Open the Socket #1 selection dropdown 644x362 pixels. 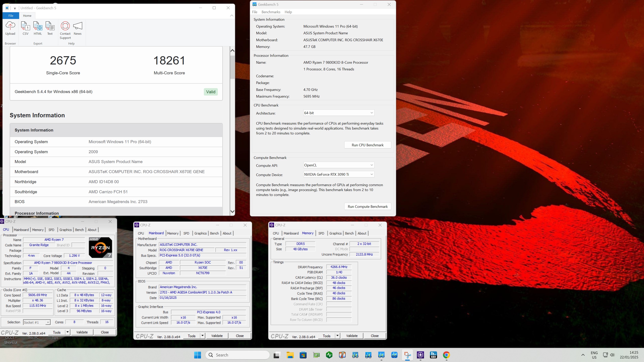tap(37, 322)
